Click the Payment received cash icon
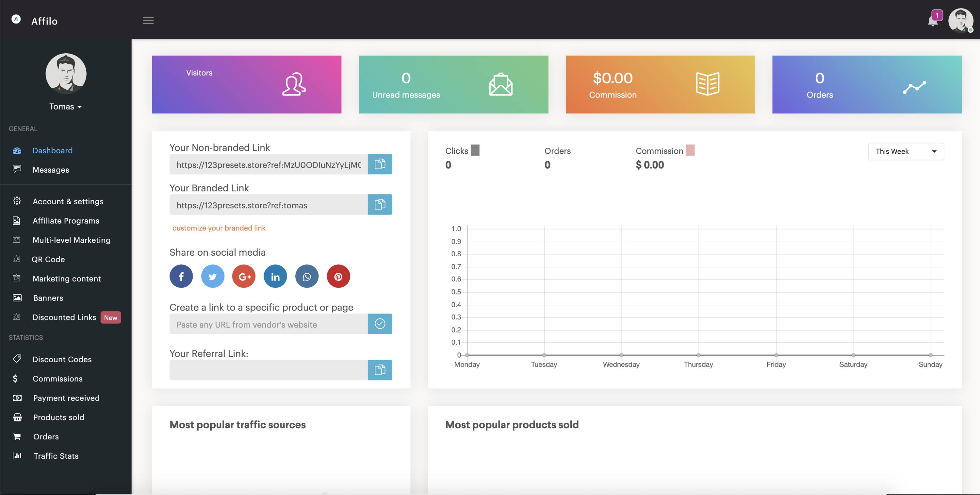The height and width of the screenshot is (495, 980). click(x=17, y=398)
